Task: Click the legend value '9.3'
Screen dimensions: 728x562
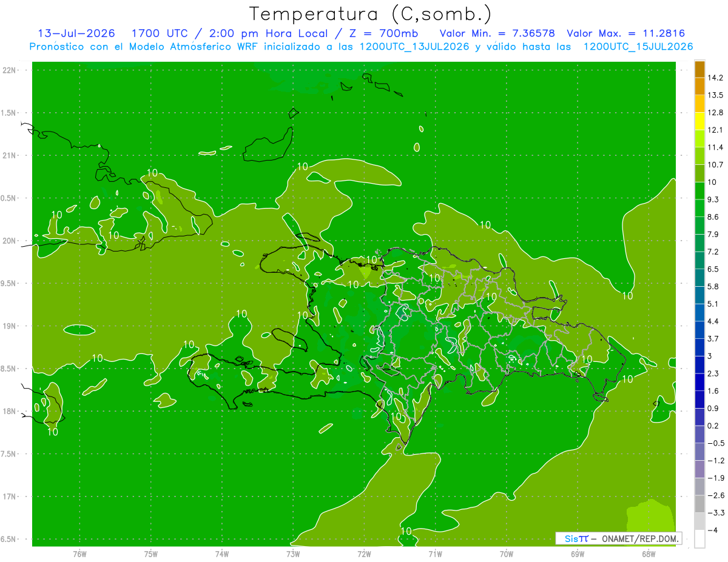Action: click(x=713, y=199)
